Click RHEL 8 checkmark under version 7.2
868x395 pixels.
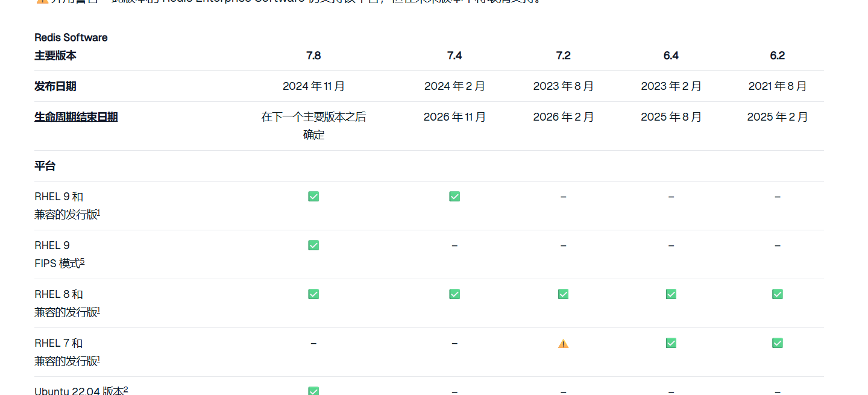point(563,294)
